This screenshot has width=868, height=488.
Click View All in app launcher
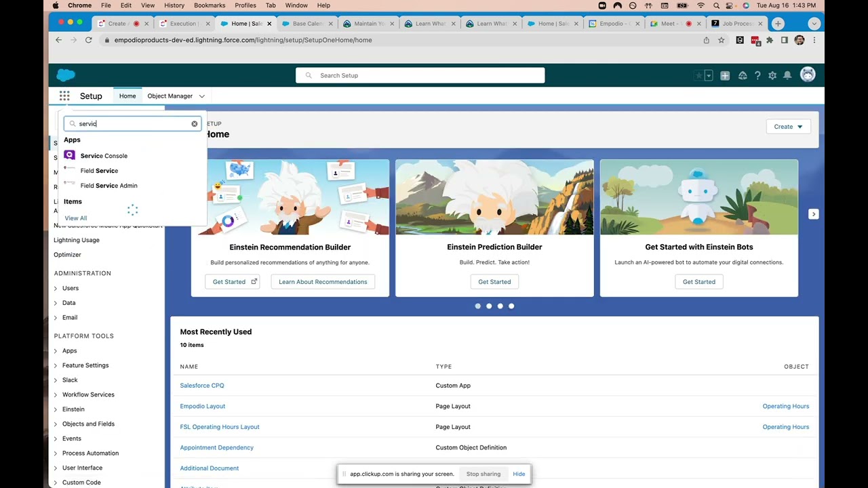pyautogui.click(x=76, y=218)
